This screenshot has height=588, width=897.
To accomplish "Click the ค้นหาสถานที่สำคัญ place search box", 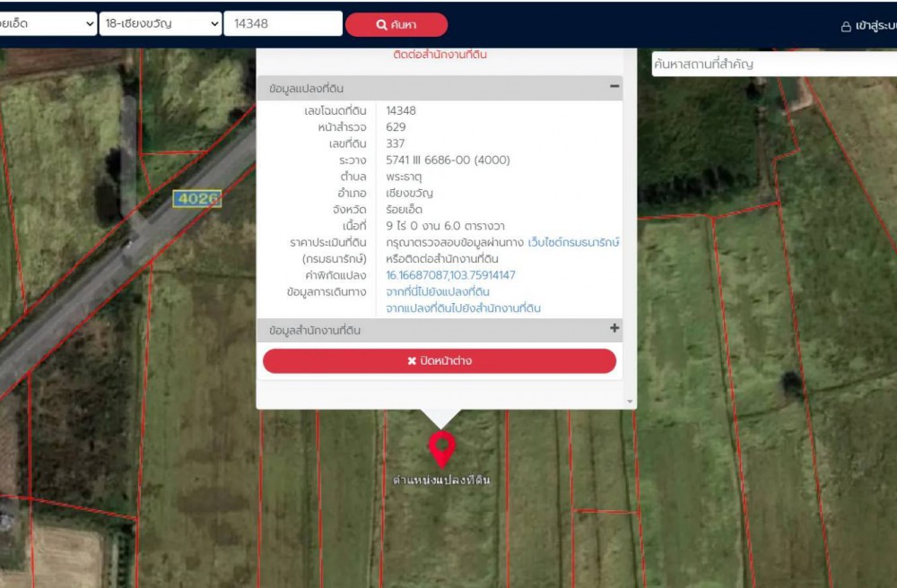I will (x=771, y=65).
